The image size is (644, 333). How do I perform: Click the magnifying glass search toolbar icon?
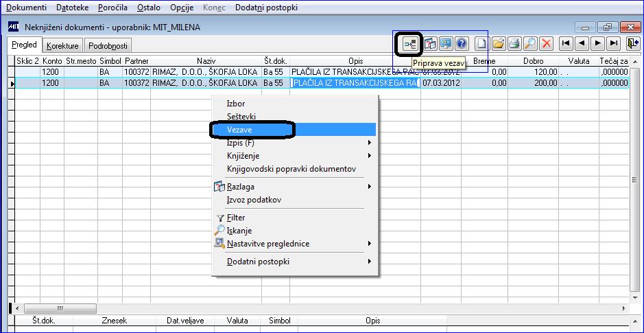click(x=530, y=43)
